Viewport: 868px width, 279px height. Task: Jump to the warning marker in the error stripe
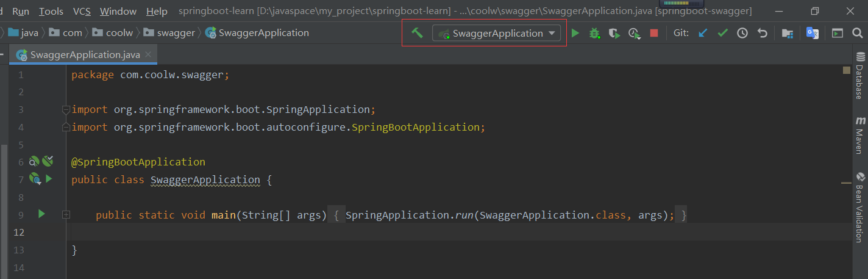point(846,183)
